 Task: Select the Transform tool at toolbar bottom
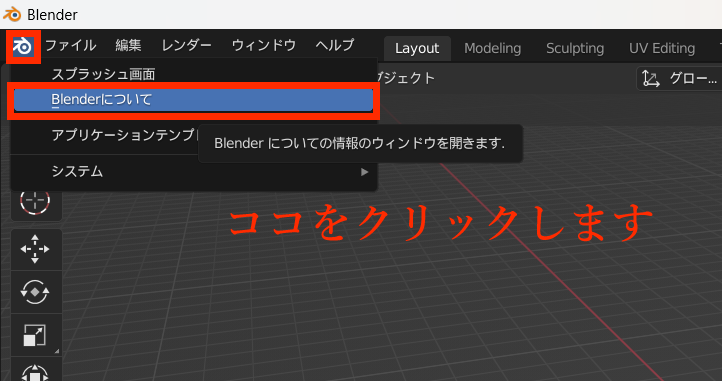35,371
